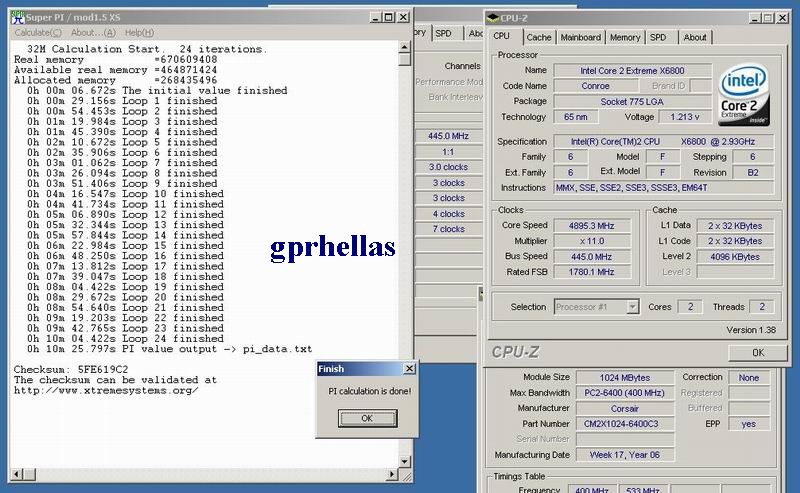Click the Threads count field
Viewport: 800px width, 493px height.
[x=762, y=307]
